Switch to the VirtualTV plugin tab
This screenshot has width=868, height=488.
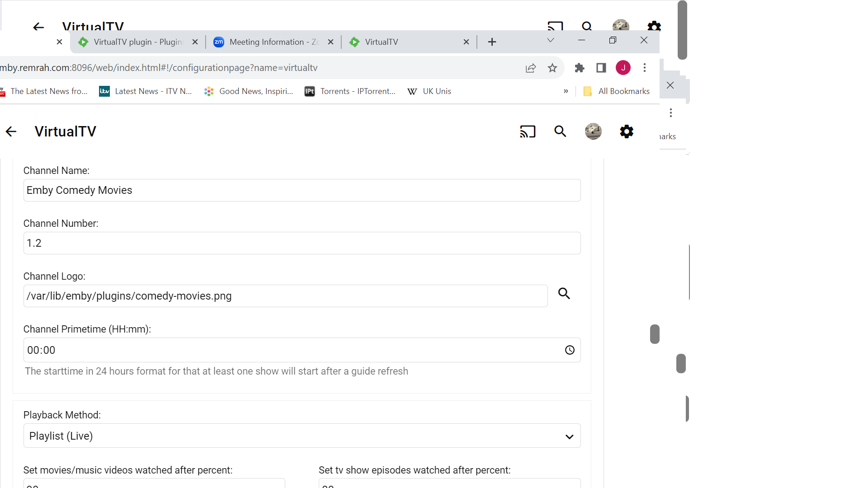[x=136, y=42]
